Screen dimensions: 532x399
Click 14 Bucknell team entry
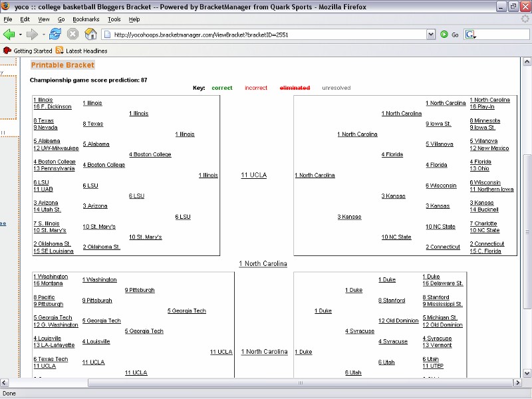tap(484, 209)
